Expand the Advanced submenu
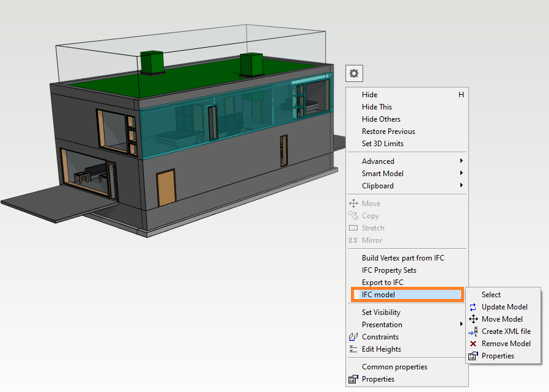Image resolution: width=549 pixels, height=392 pixels. tap(378, 161)
